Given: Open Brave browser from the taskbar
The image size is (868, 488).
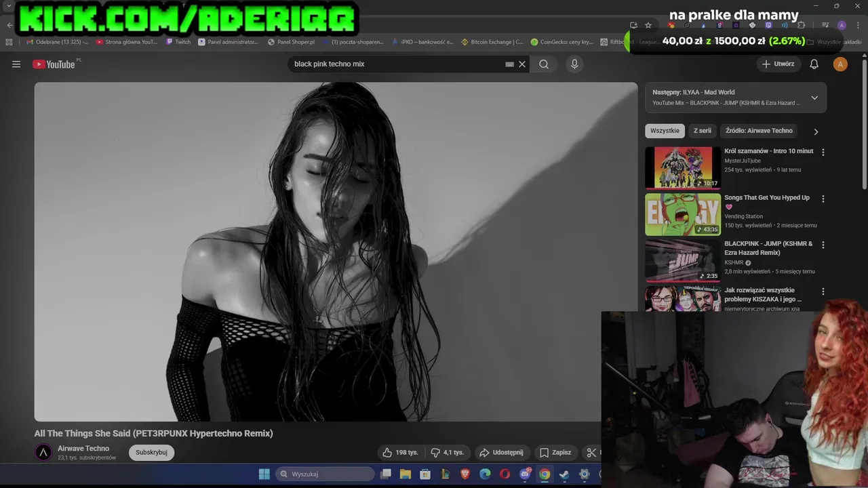Looking at the screenshot, I should 465,474.
